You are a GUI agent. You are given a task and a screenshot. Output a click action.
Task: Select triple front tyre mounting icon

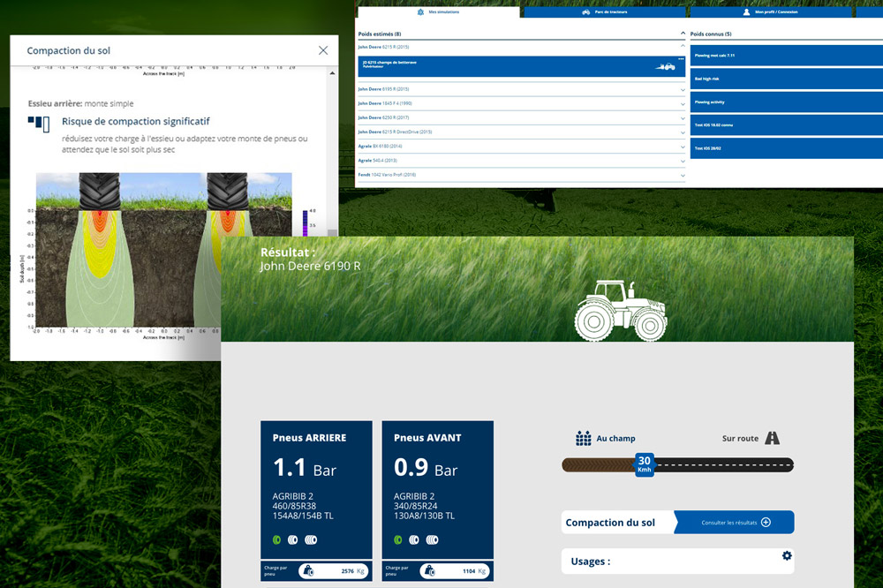(x=432, y=539)
